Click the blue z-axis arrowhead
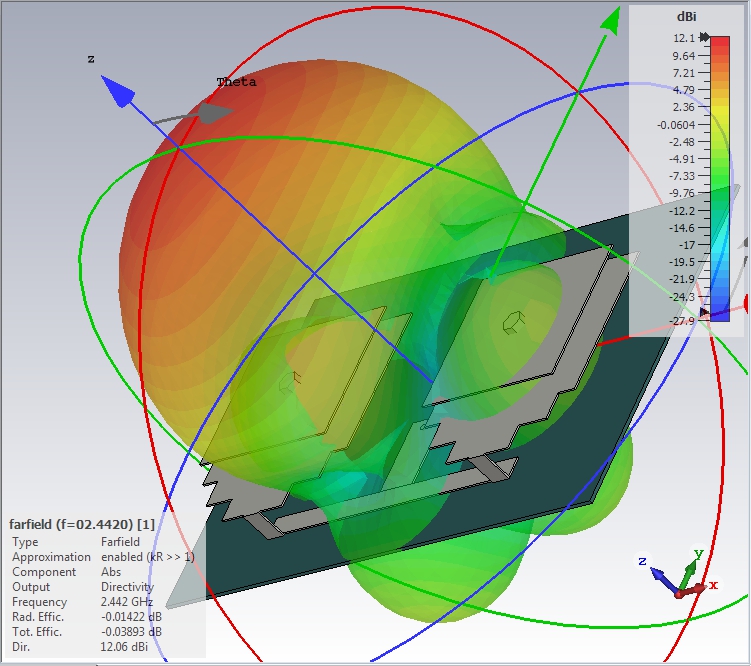Screen dimensions: 751x666 pyautogui.click(x=117, y=91)
